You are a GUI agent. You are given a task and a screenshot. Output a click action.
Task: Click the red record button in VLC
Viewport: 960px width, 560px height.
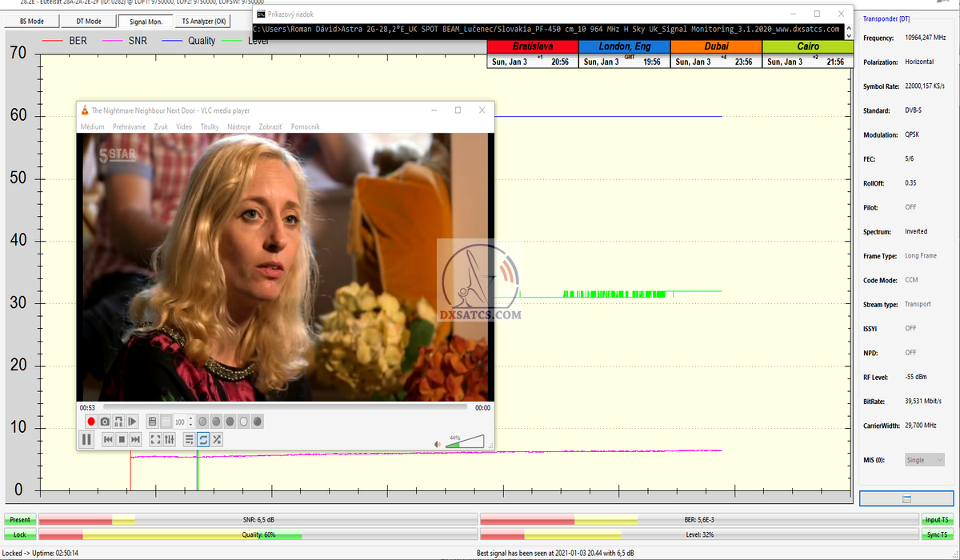[x=91, y=422]
